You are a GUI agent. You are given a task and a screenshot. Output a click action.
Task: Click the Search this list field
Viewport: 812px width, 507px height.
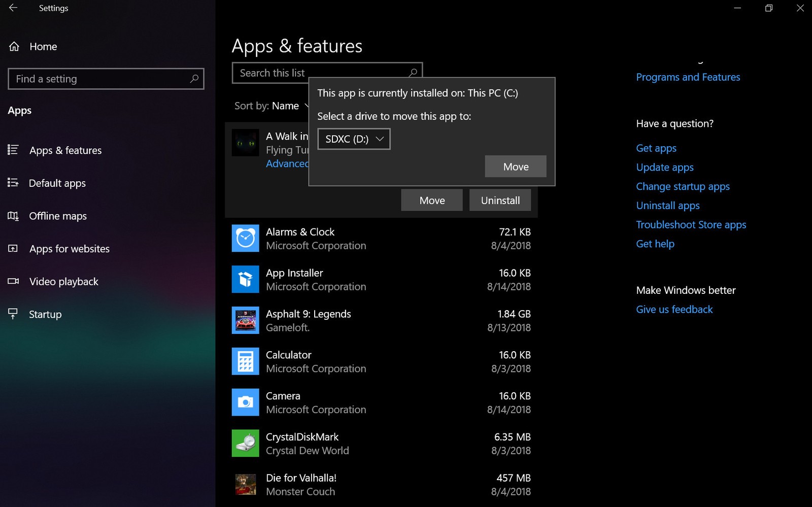coord(327,73)
